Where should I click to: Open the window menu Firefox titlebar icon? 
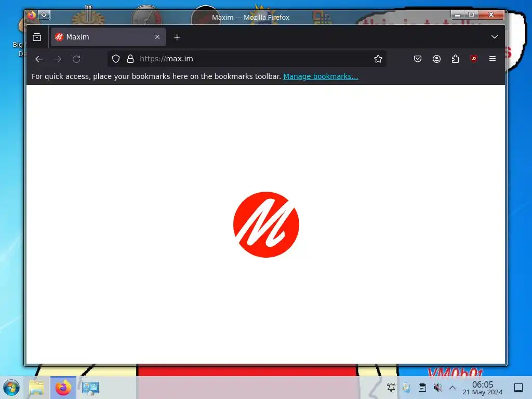tap(31, 15)
